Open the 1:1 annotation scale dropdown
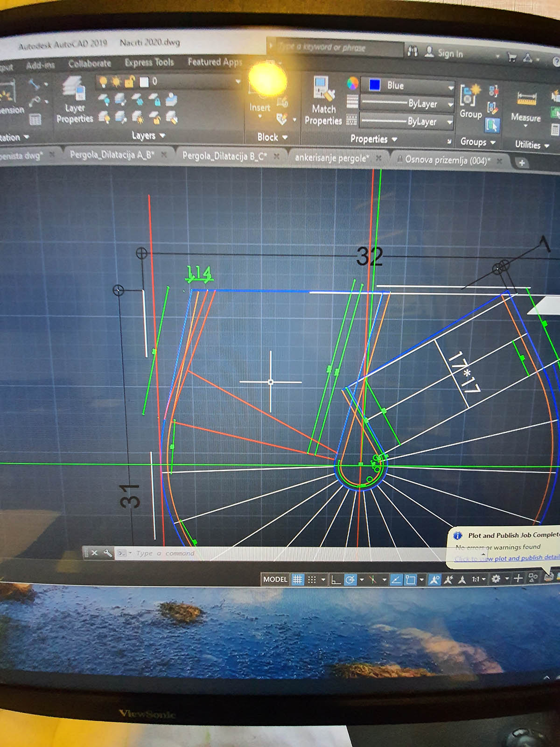The width and height of the screenshot is (560, 747). pyautogui.click(x=478, y=579)
